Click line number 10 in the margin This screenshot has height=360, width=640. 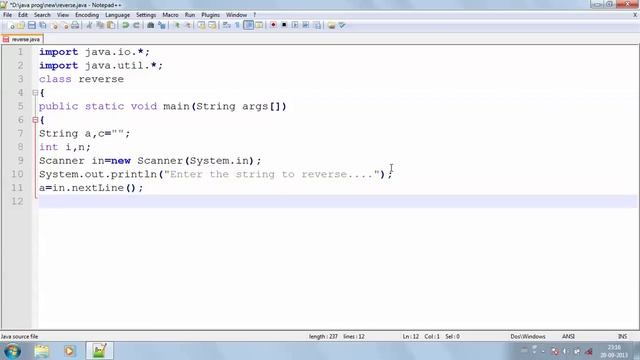(17, 174)
